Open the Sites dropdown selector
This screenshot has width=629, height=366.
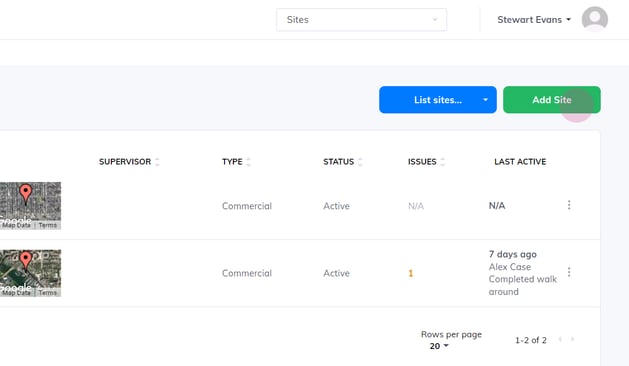[x=361, y=20]
